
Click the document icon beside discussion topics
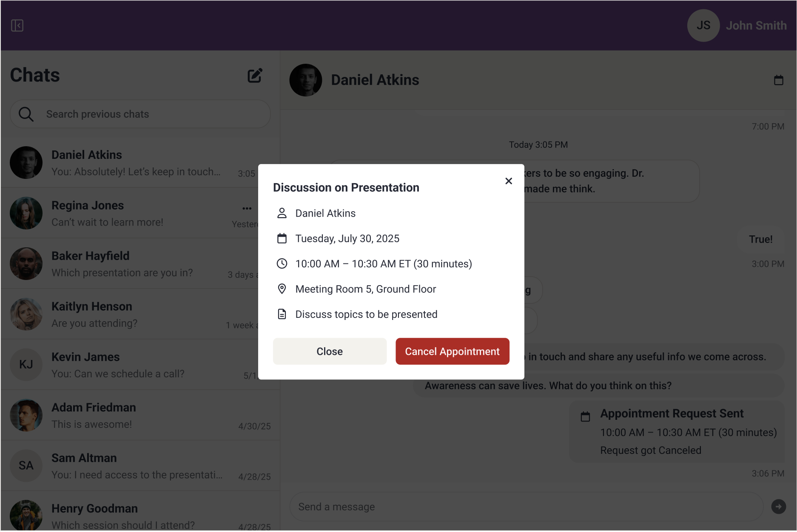(282, 314)
